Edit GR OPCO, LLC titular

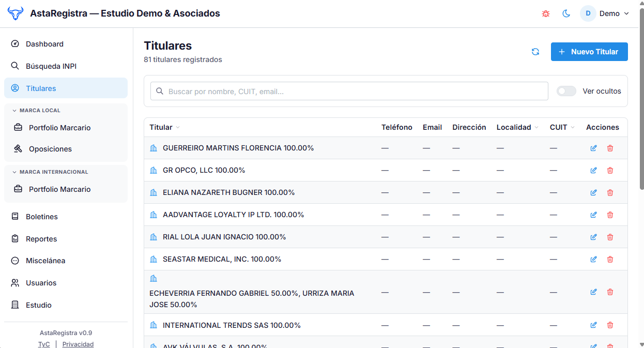click(593, 170)
